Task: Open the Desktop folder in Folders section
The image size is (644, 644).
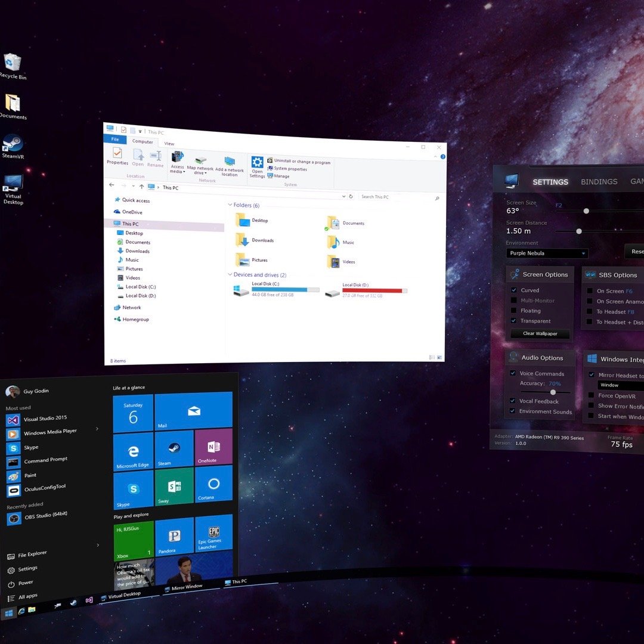Action: (x=252, y=220)
